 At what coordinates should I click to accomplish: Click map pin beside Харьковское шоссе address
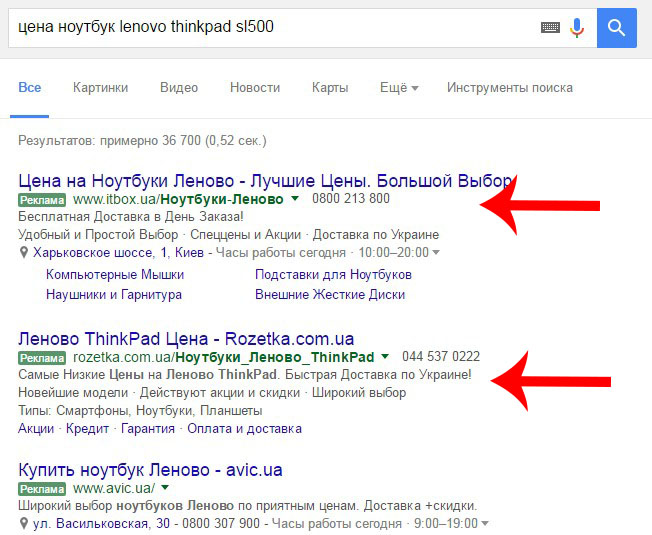[24, 252]
